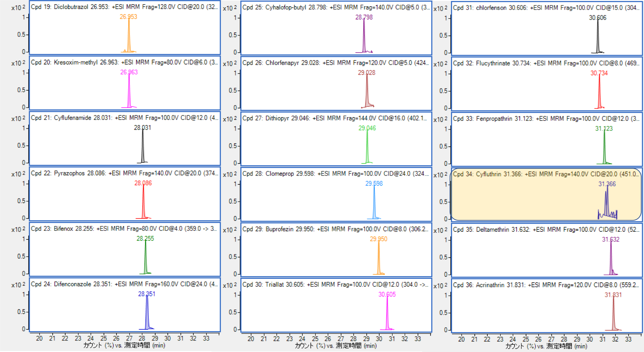Click the red peak label 30.734
Screen dimensions: 644x352
tap(599, 73)
